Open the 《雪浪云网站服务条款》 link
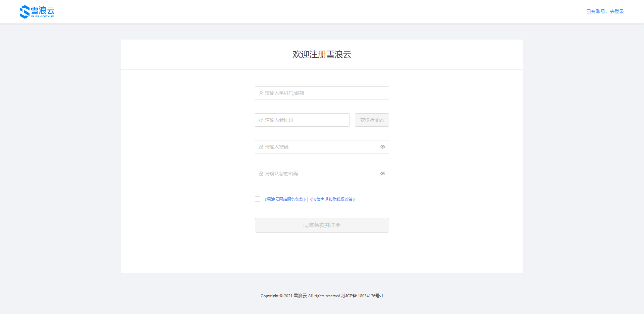Viewport: 644px width, 314px height. (285, 199)
